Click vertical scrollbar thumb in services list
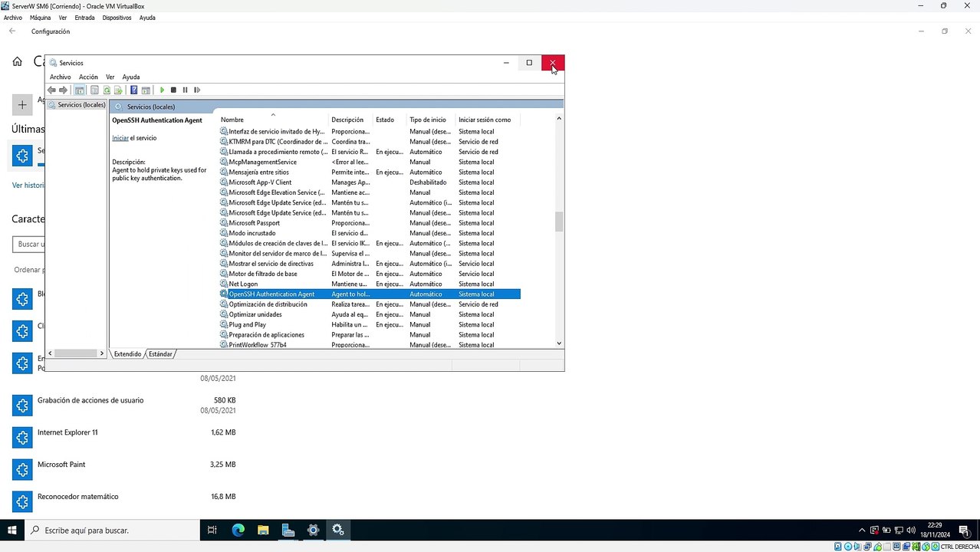This screenshot has height=552, width=980. [559, 222]
